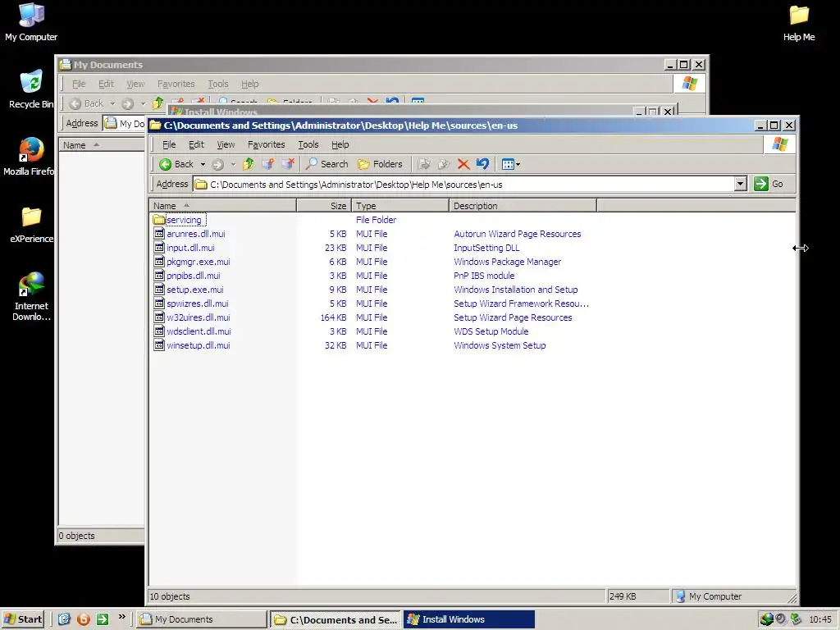The height and width of the screenshot is (630, 840).
Task: Select winsetup.dll.mui file icon
Action: (159, 345)
